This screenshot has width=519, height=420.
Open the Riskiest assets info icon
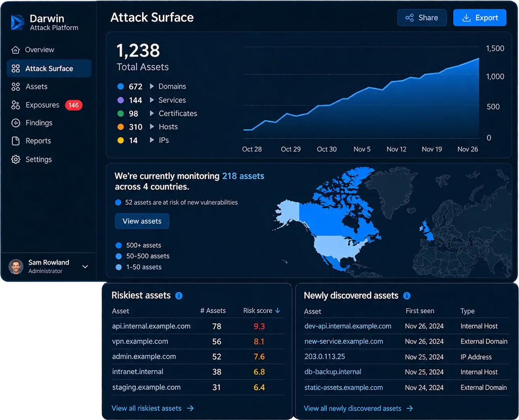(x=179, y=296)
